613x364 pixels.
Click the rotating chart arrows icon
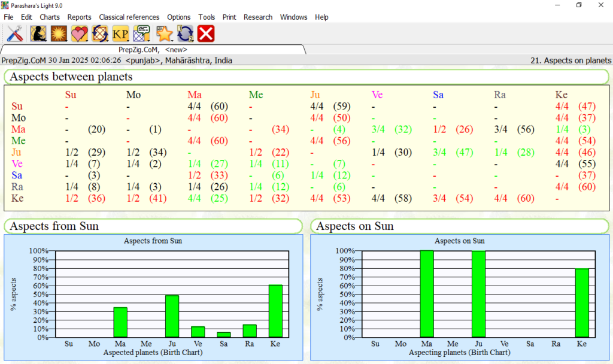100,34
